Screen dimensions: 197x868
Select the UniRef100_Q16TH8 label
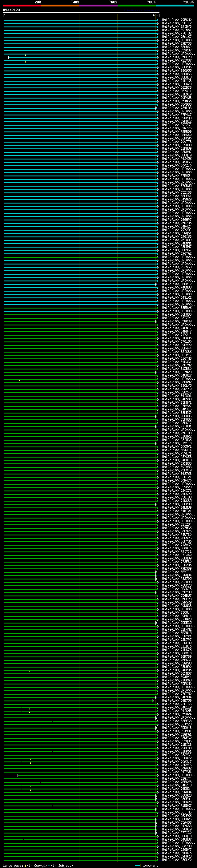click(x=177, y=358)
